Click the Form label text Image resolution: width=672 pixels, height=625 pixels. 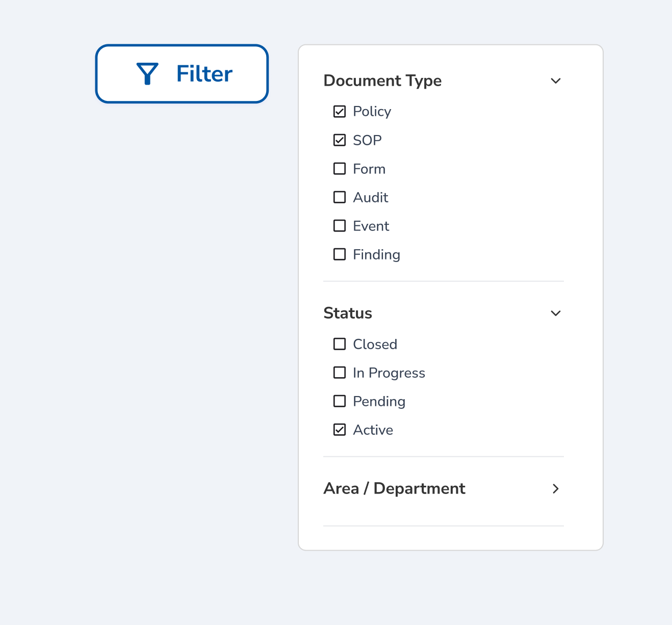tap(369, 169)
